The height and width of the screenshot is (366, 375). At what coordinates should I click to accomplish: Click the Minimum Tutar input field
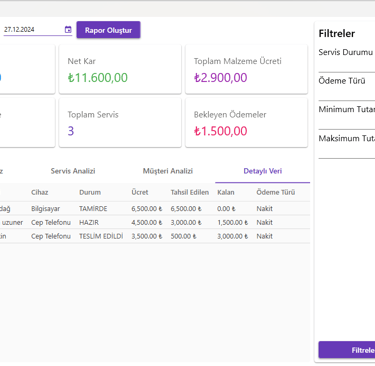[x=347, y=117]
